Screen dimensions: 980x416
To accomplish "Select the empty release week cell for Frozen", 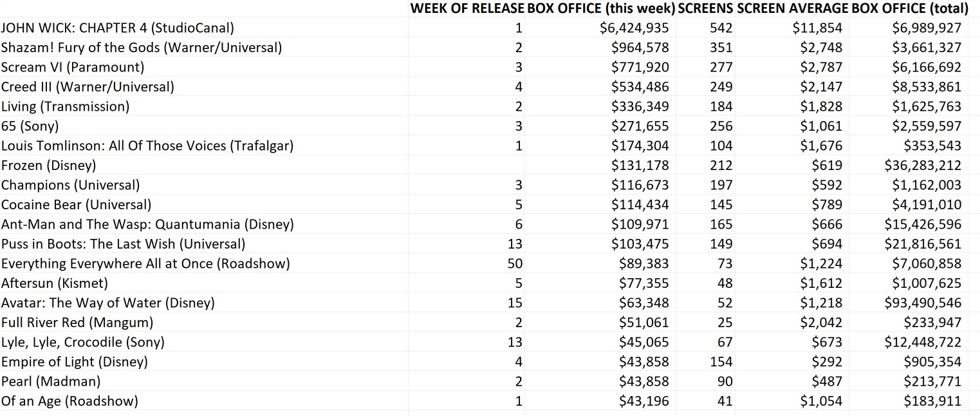I will pyautogui.click(x=467, y=165).
